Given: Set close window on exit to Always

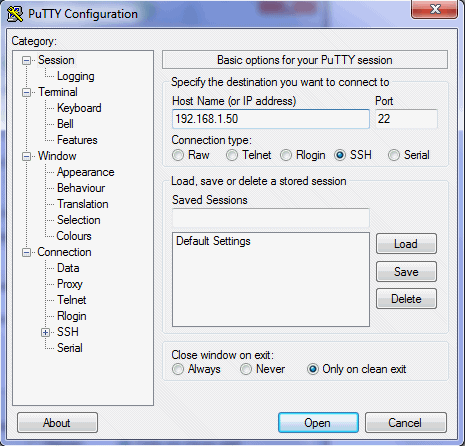Looking at the screenshot, I should click(178, 369).
